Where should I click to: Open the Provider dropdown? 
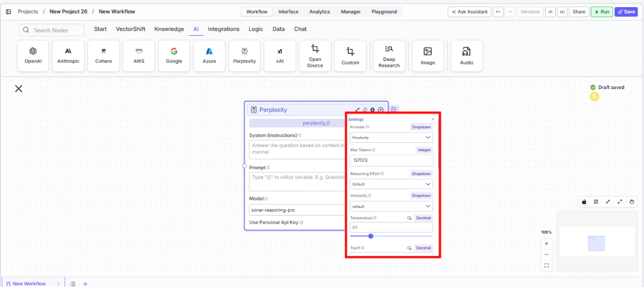point(392,137)
